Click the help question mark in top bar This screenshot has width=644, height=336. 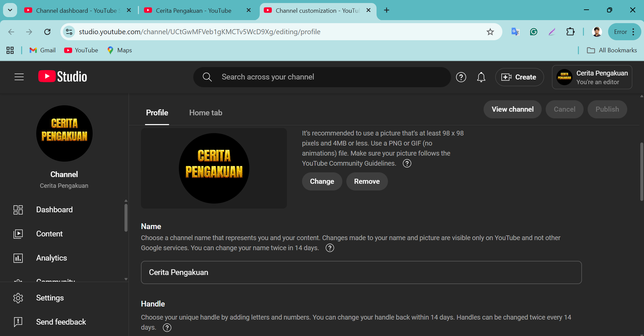[x=461, y=77]
